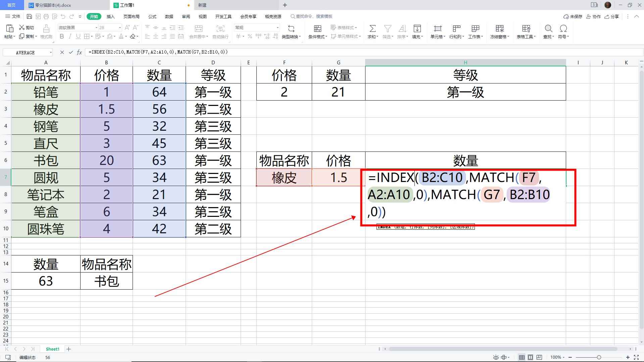
Task: Click the Sheet1 tab at bottom
Action: click(x=52, y=349)
